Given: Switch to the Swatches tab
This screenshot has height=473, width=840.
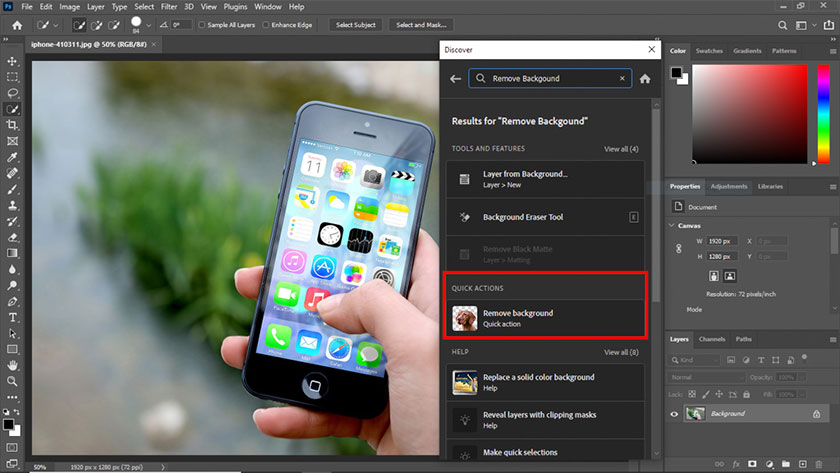Looking at the screenshot, I should click(x=709, y=51).
